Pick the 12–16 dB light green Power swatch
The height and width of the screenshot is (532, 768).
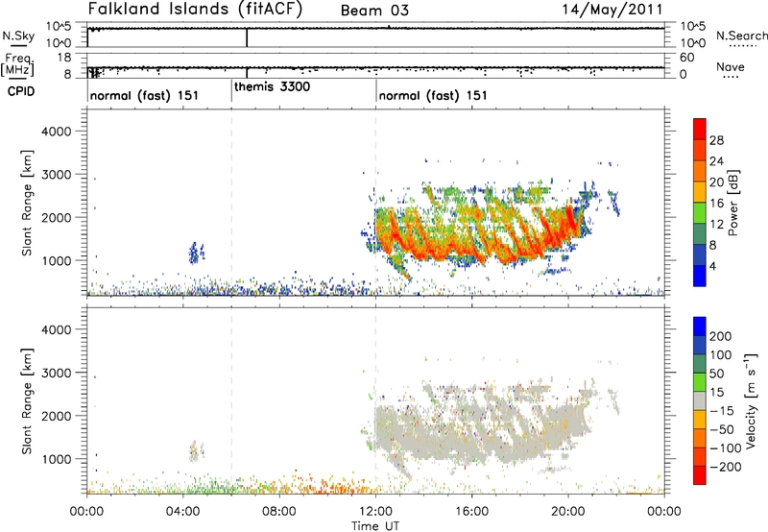click(x=700, y=213)
